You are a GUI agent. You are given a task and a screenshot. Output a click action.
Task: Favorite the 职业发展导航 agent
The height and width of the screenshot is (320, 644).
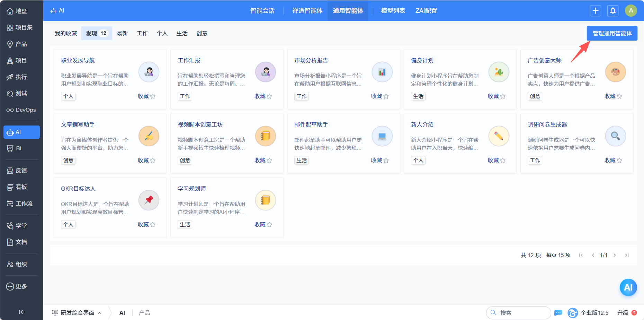(x=147, y=96)
